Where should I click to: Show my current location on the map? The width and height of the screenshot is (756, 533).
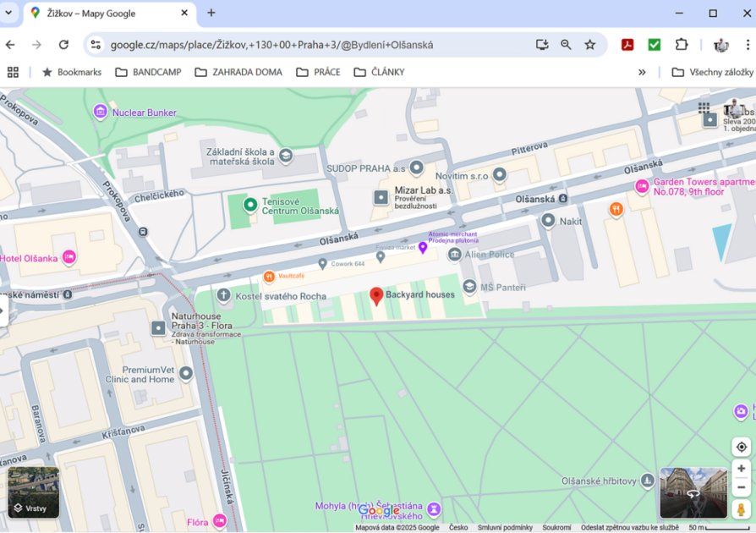pos(741,448)
